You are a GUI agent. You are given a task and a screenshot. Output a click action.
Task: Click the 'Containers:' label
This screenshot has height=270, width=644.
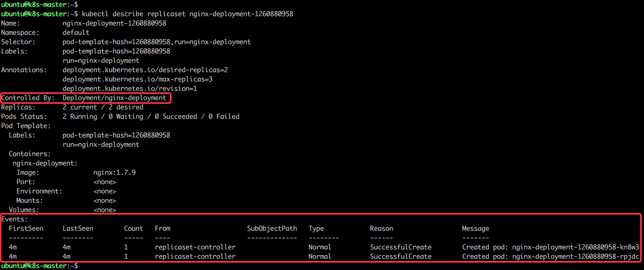click(x=30, y=154)
